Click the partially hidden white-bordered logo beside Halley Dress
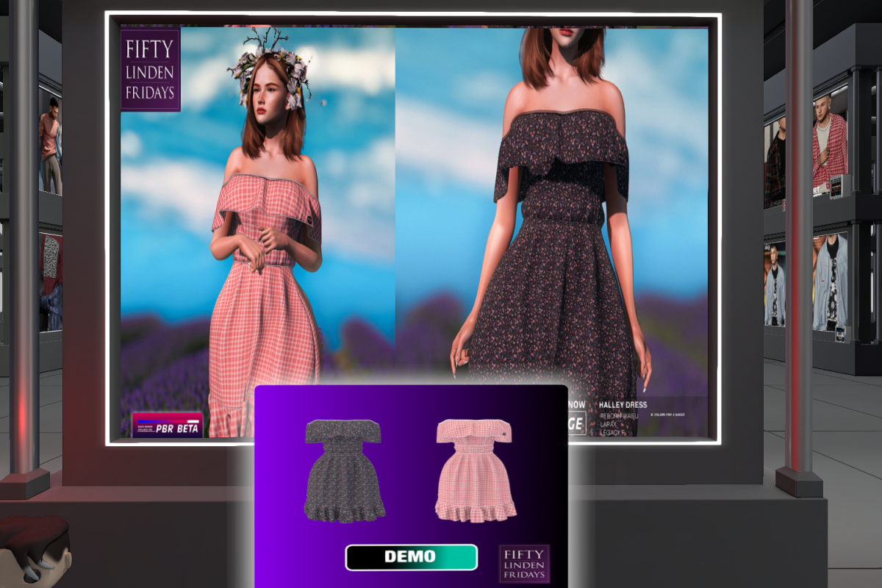This screenshot has width=882, height=588. 577,423
